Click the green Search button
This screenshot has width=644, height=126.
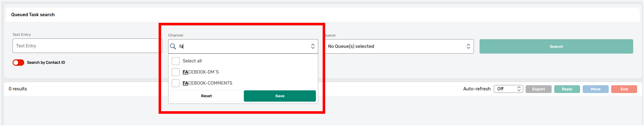[556, 46]
